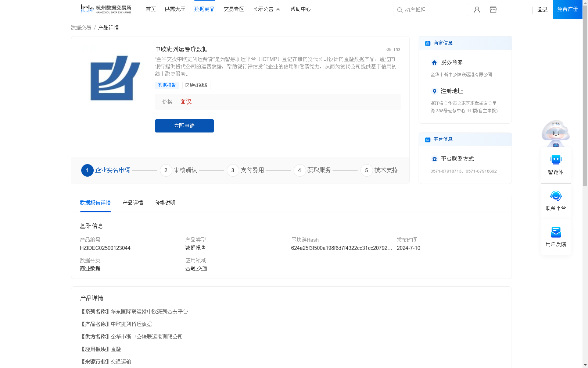
Task: Click 应用领域 value 金融,交通
Action: [196, 269]
